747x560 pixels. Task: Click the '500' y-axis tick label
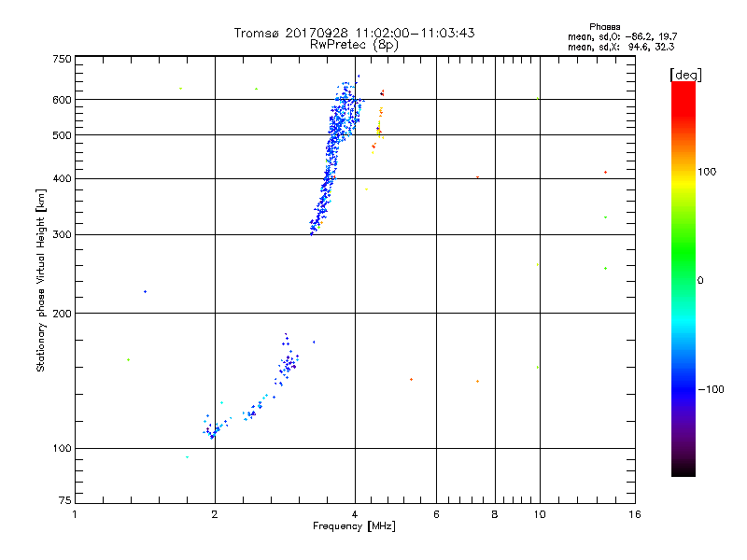coord(62,135)
